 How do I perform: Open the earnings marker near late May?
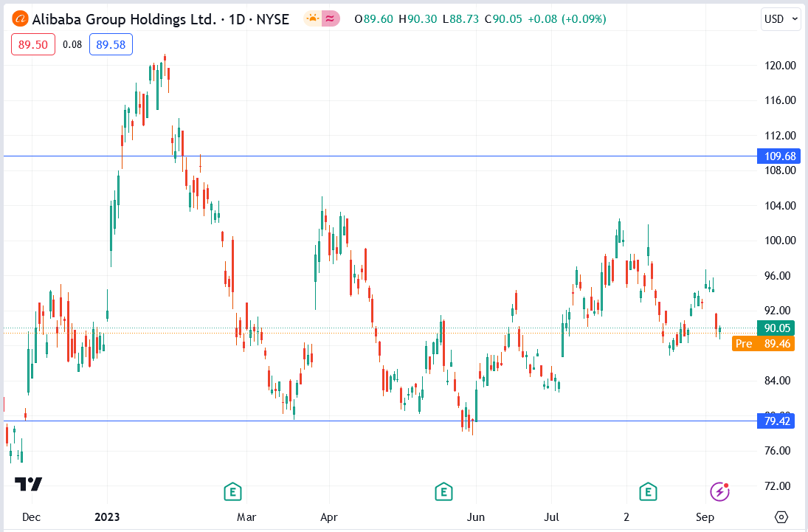tap(443, 492)
